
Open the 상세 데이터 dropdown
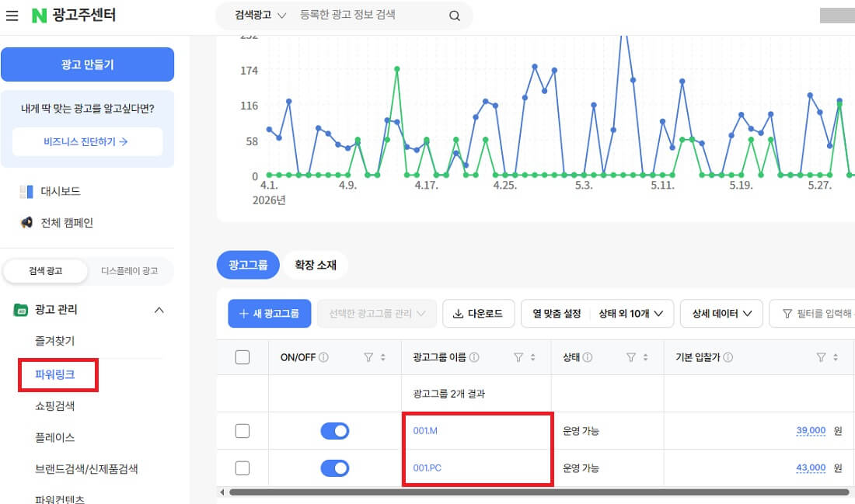coord(721,314)
